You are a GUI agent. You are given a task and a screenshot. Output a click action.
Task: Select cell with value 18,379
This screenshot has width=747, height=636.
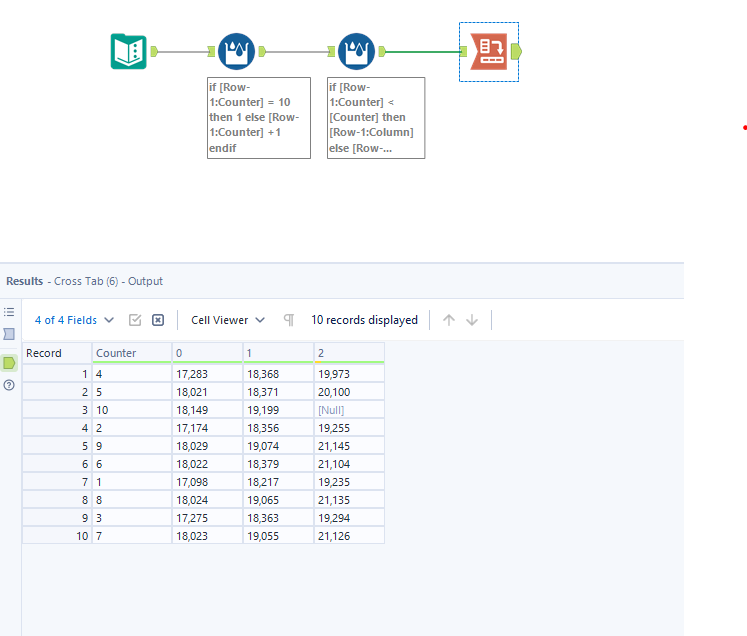click(278, 464)
